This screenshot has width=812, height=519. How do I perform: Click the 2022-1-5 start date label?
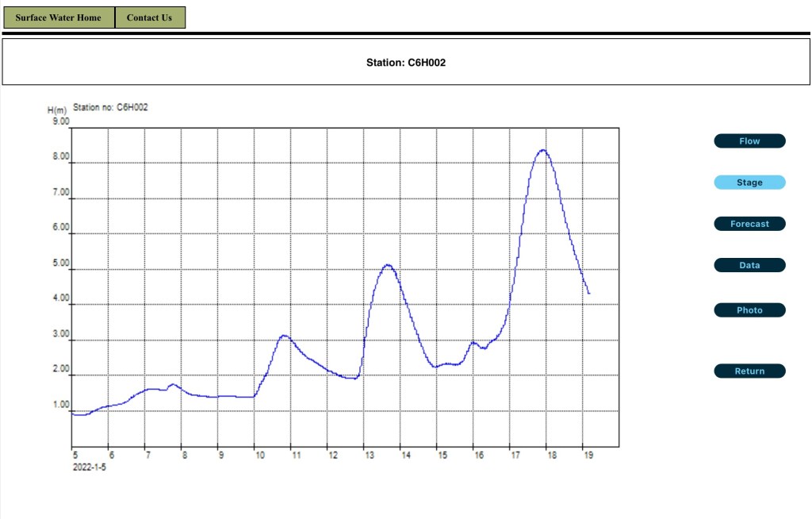tap(90, 467)
